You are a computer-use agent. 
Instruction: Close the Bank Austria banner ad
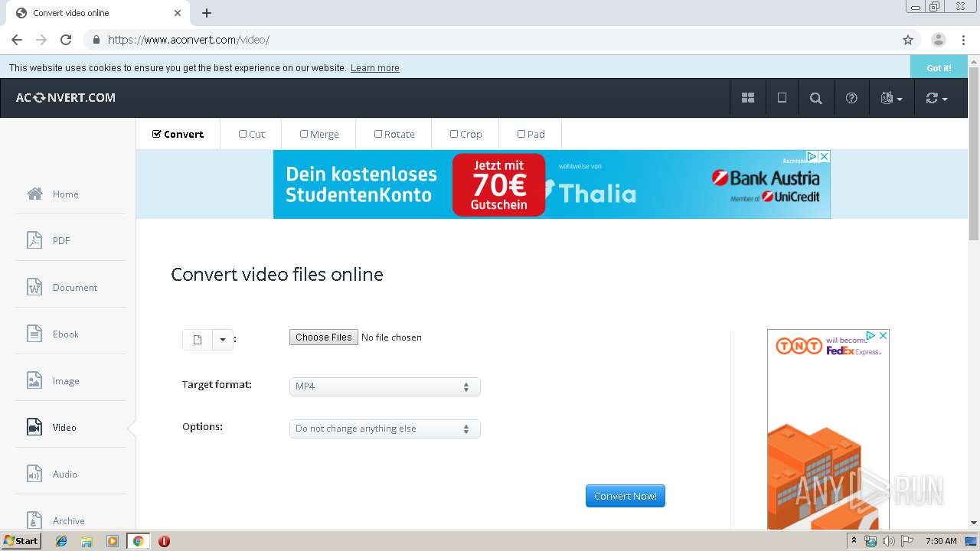point(824,156)
